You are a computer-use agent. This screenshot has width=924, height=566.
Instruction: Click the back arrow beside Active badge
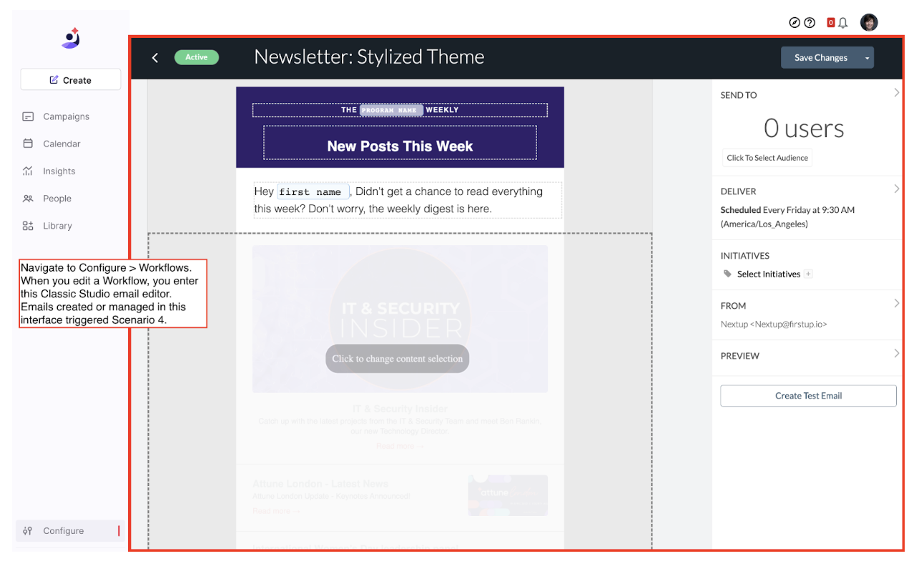click(x=155, y=56)
